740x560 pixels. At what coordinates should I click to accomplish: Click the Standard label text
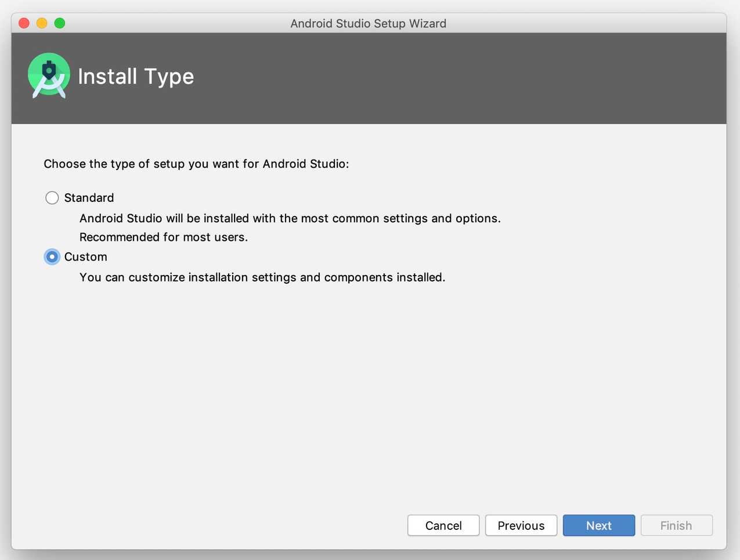(x=88, y=197)
